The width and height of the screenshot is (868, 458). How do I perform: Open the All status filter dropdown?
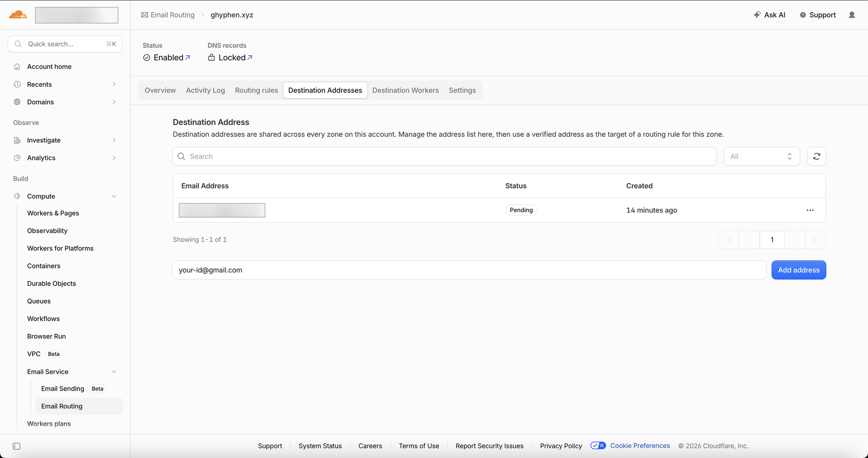762,156
